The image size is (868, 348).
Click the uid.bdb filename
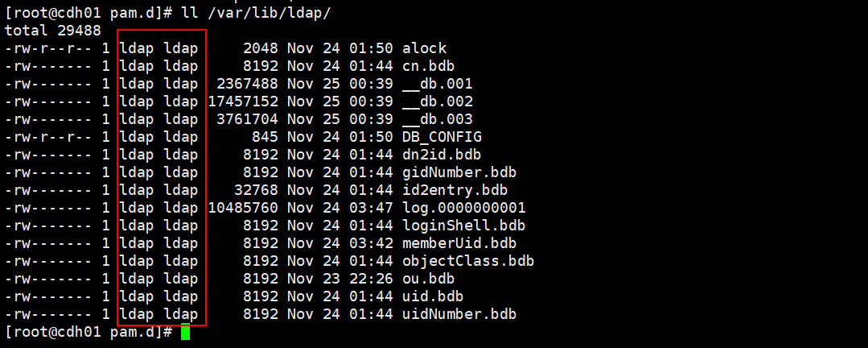coord(433,296)
